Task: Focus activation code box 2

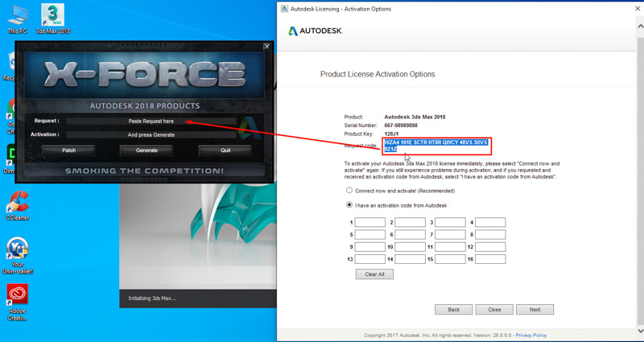Action: pyautogui.click(x=411, y=223)
